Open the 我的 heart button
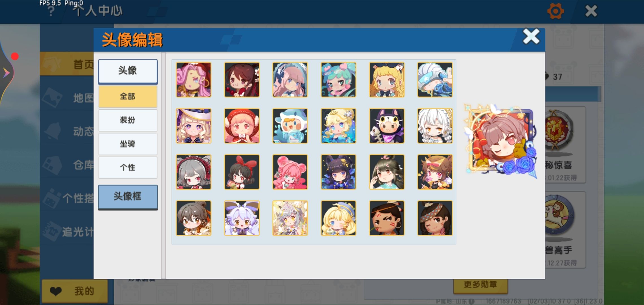Image resolution: width=644 pixels, height=305 pixels. click(75, 291)
